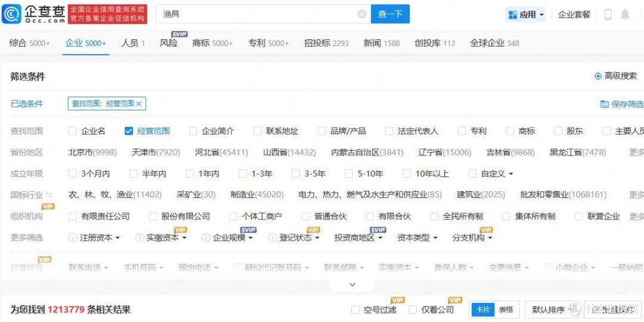Click info icon beside 登记状态

point(273,237)
